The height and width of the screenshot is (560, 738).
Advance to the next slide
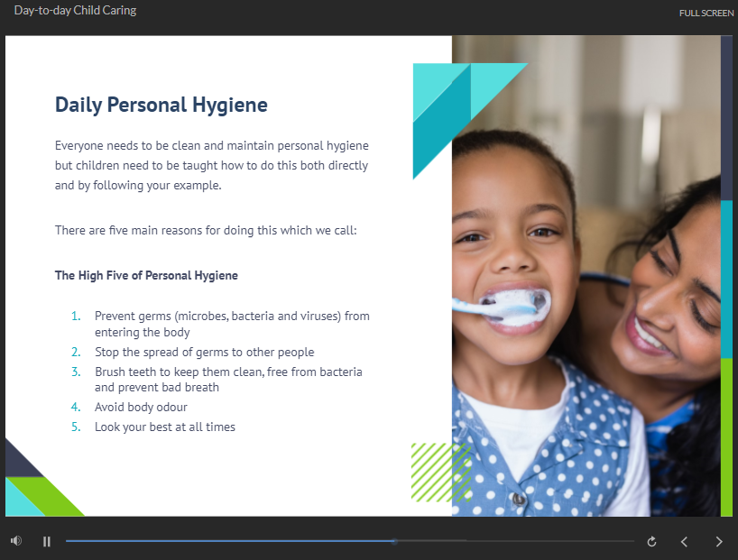(719, 542)
